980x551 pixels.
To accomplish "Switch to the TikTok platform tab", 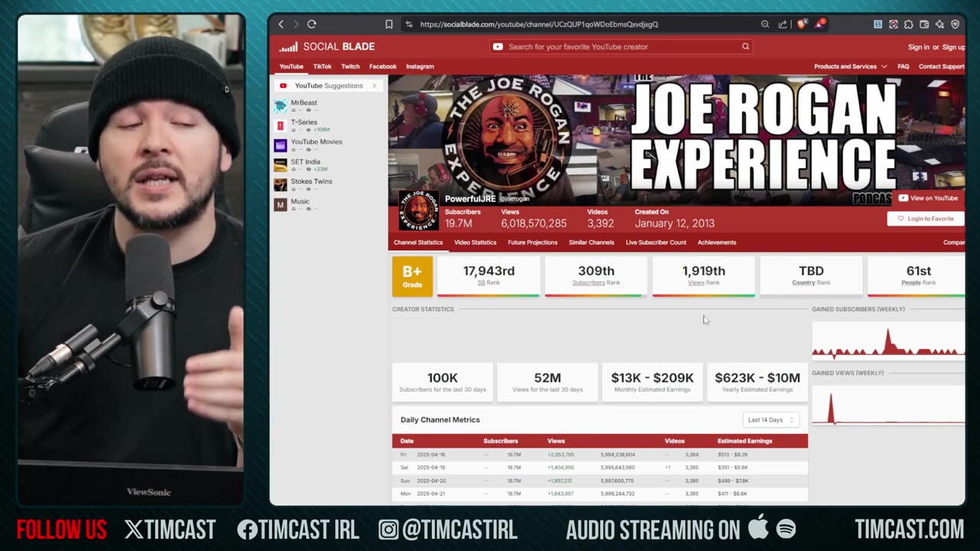I will tap(322, 67).
